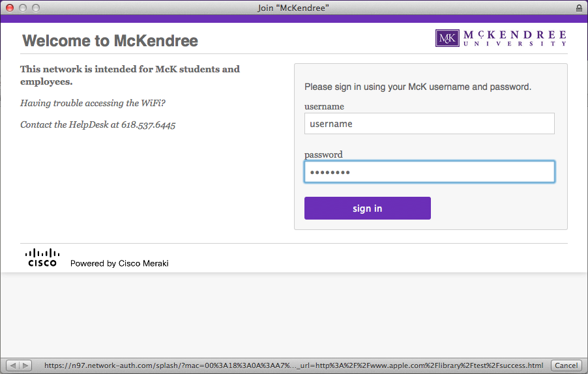Click the network-auth URL in the status bar
Image resolution: width=588 pixels, height=374 pixels.
coord(293,366)
